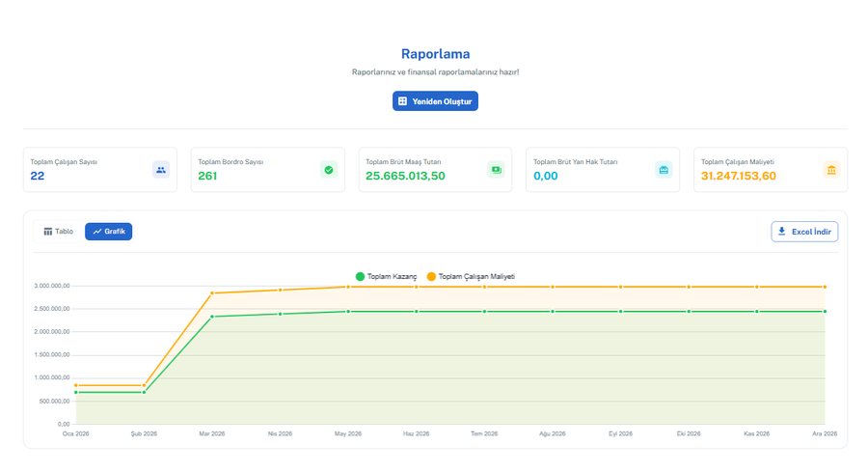Click the teal icon in Yan Hak card
The width and height of the screenshot is (868, 472).
(664, 170)
